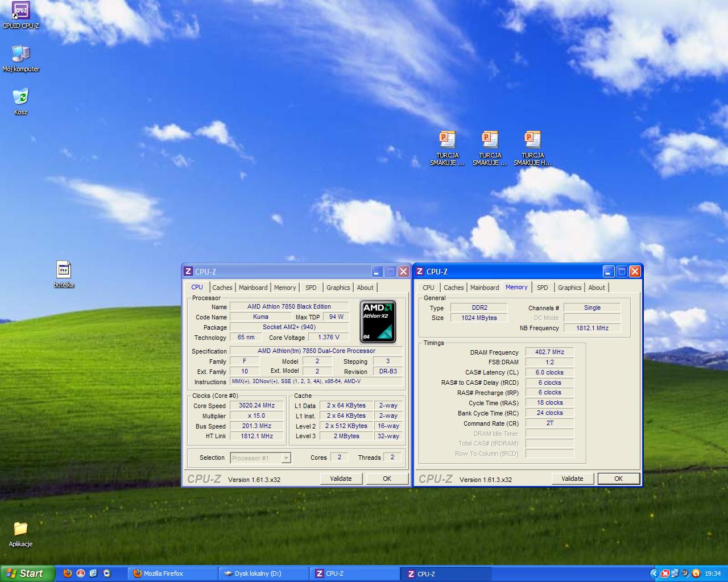
Task: Click the AMD Athlon 7850 Black Edition name field
Action: (289, 306)
